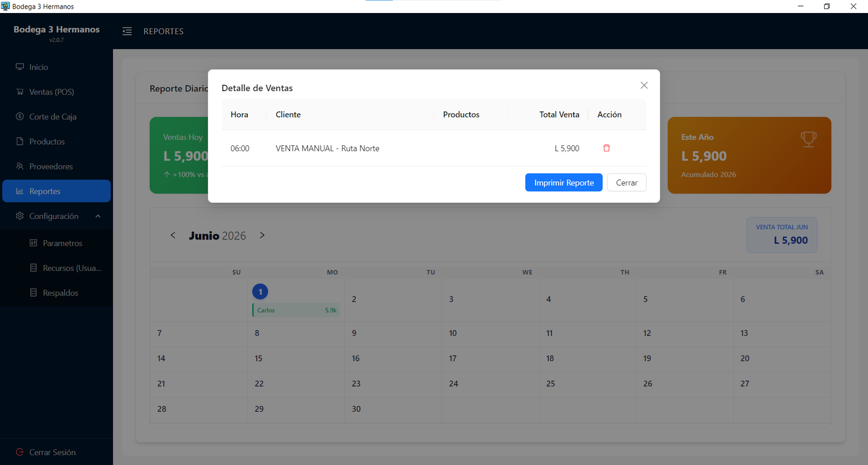This screenshot has height=465, width=868.
Task: Open Proveedores menu item
Action: (x=56, y=166)
